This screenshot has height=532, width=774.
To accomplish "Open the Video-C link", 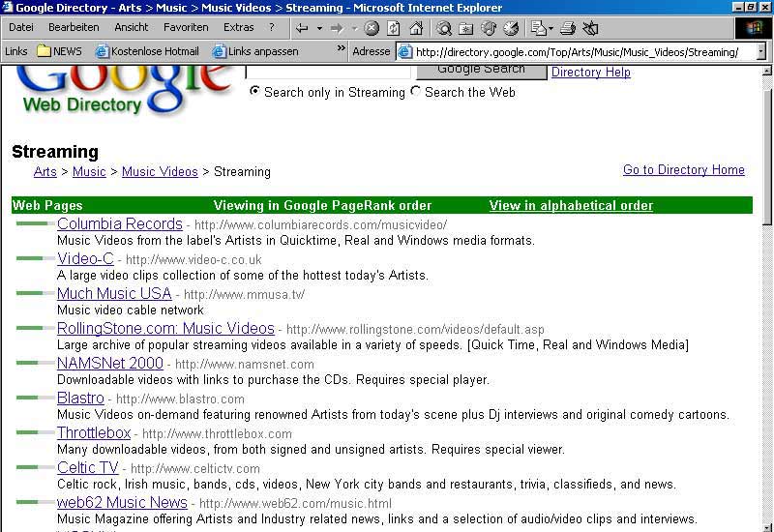I will pos(85,258).
